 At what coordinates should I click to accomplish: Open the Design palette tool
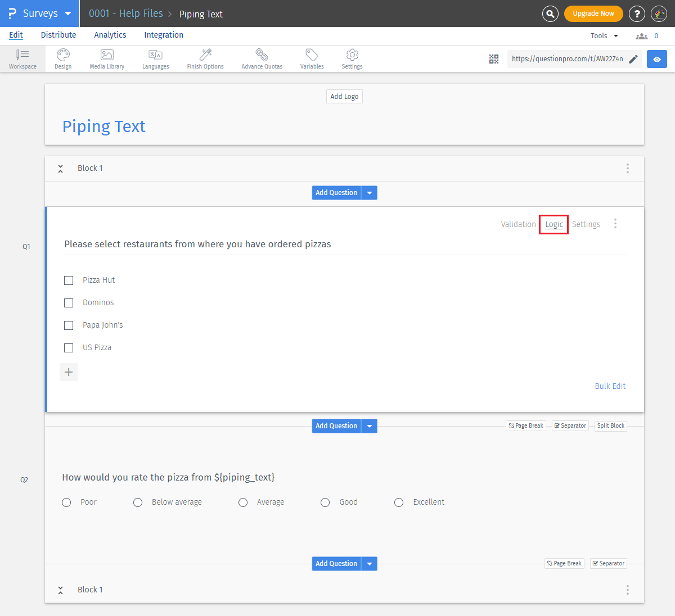coord(63,58)
